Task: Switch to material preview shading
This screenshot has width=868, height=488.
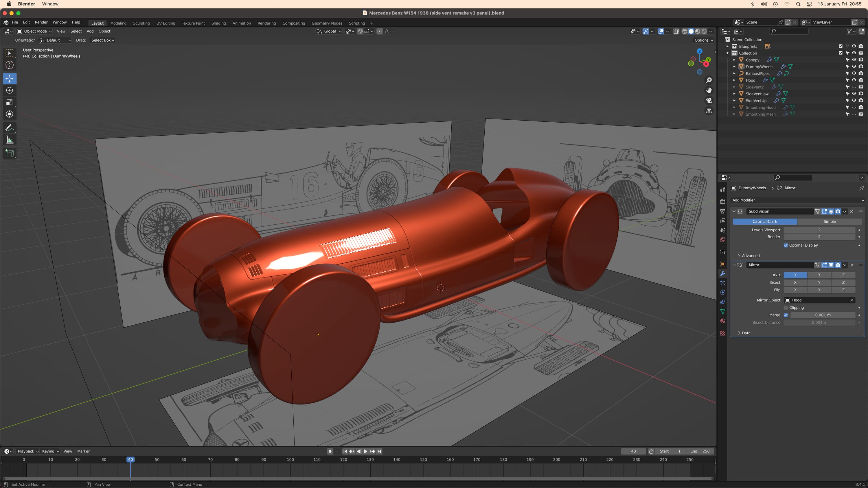Action: click(x=698, y=31)
